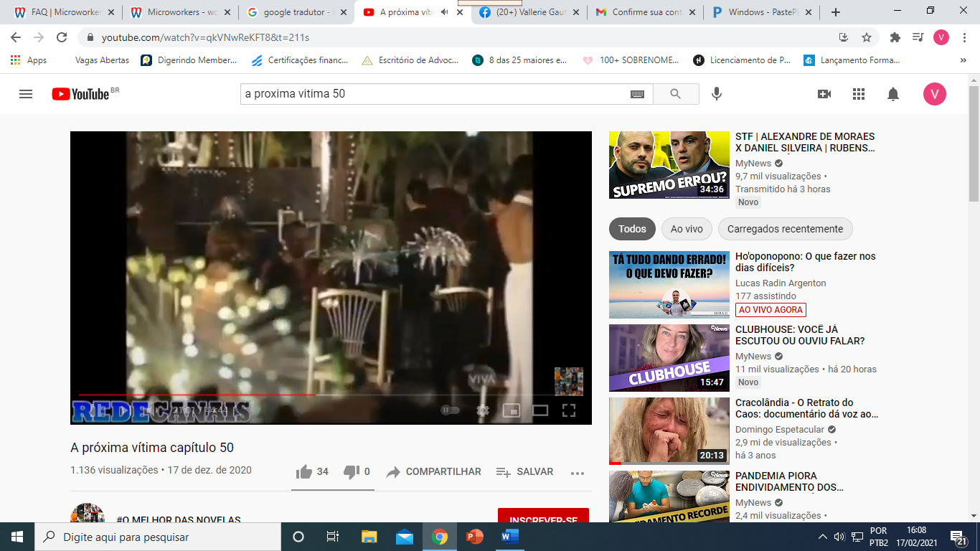
Task: Click the magnifier search button
Action: coord(675,94)
